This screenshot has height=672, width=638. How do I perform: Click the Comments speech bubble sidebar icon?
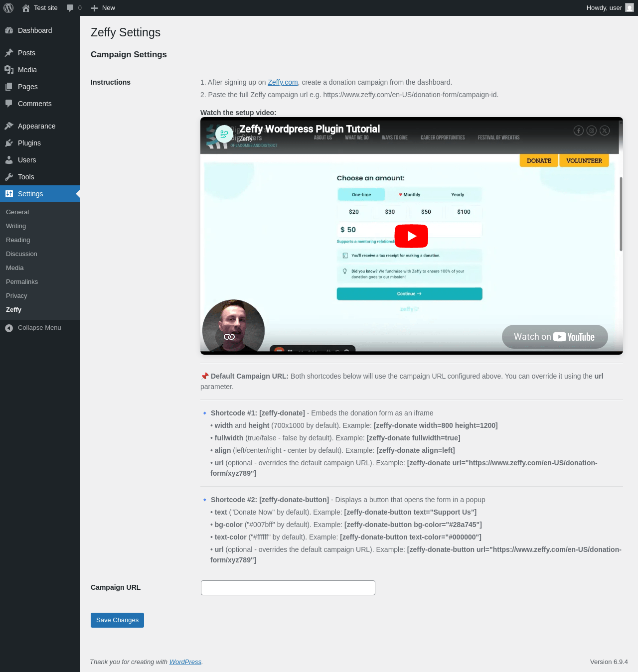(9, 104)
